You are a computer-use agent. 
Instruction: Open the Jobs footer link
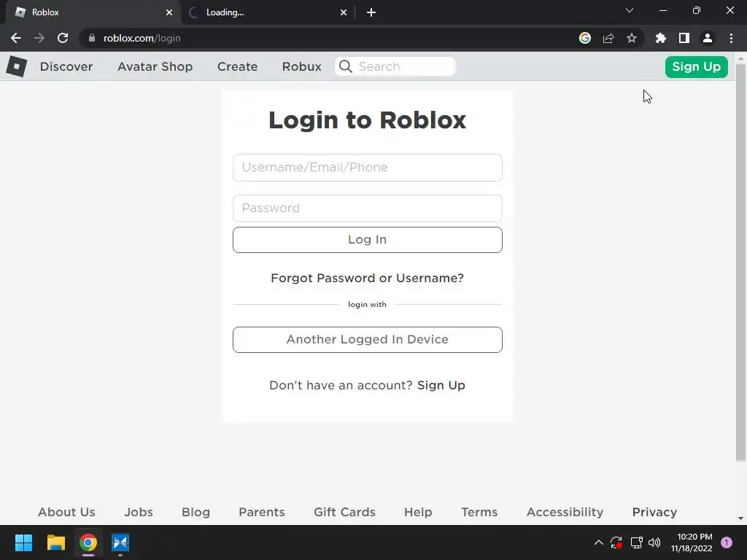[x=139, y=512]
